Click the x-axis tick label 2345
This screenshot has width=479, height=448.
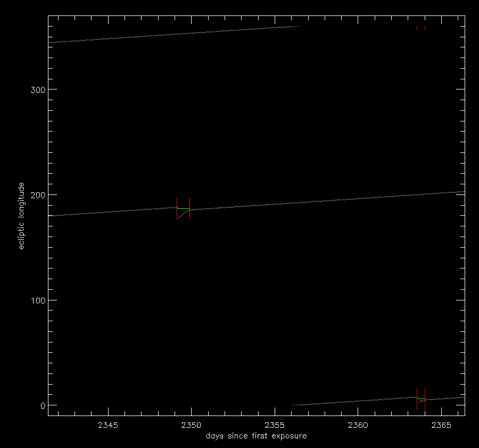[108, 425]
